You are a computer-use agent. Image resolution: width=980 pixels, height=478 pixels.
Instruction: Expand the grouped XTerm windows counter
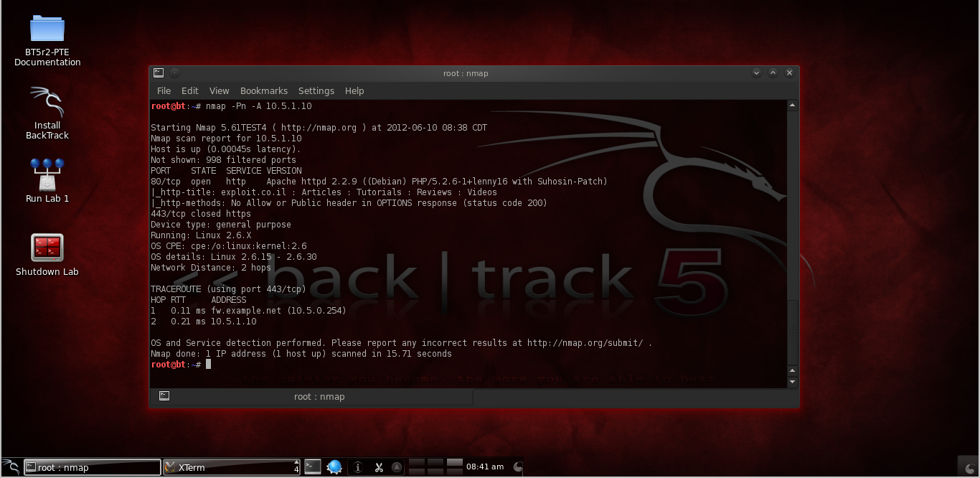coord(296,467)
